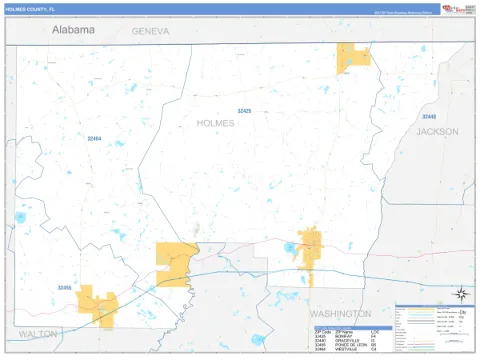
Task: Click the 'GENEVA' county label
Action: coord(150,31)
